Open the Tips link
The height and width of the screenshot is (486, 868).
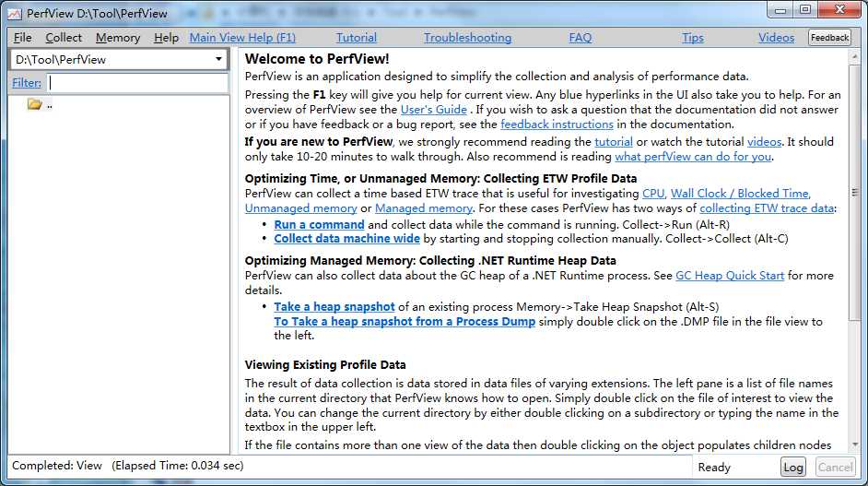693,38
